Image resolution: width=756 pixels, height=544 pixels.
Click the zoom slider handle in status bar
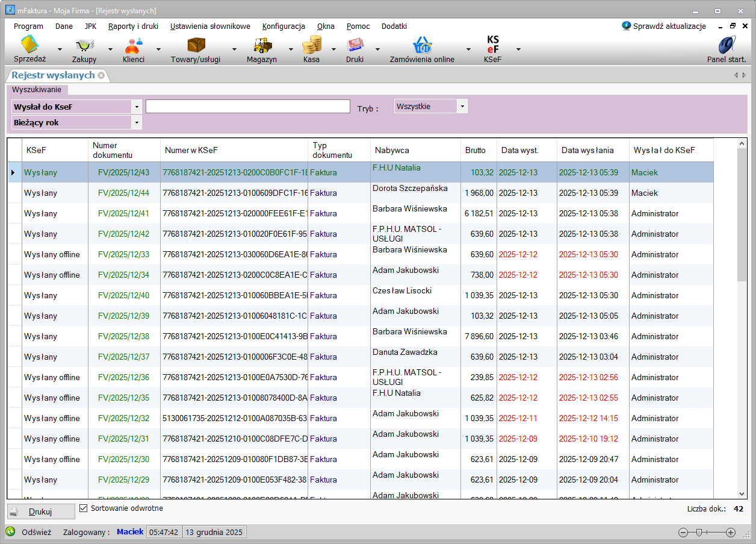[x=698, y=533]
